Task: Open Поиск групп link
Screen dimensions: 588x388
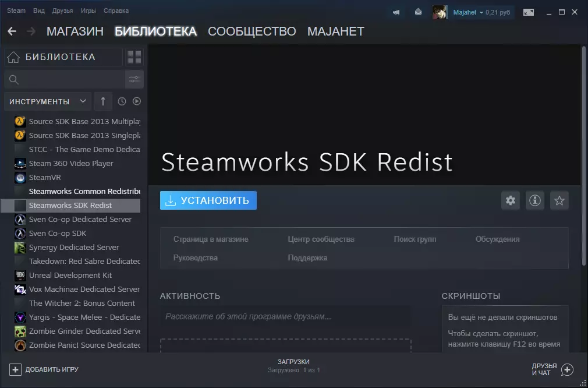Action: click(415, 239)
